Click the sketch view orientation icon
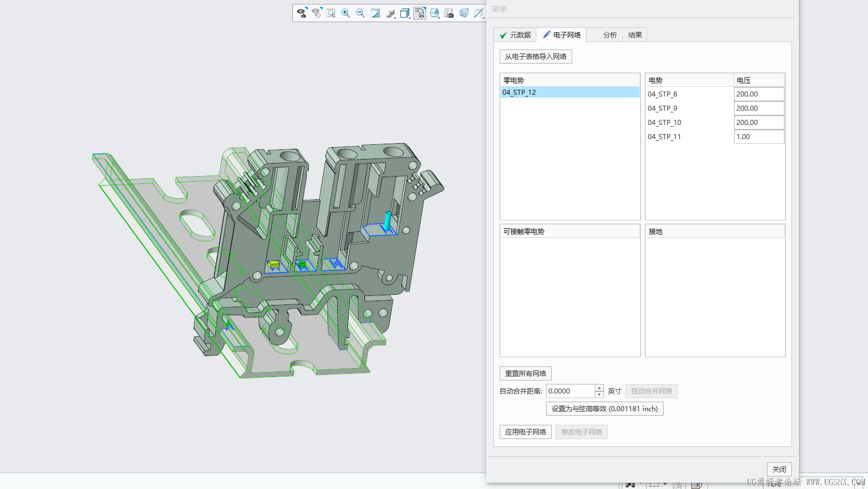The width and height of the screenshot is (868, 489). pos(375,13)
